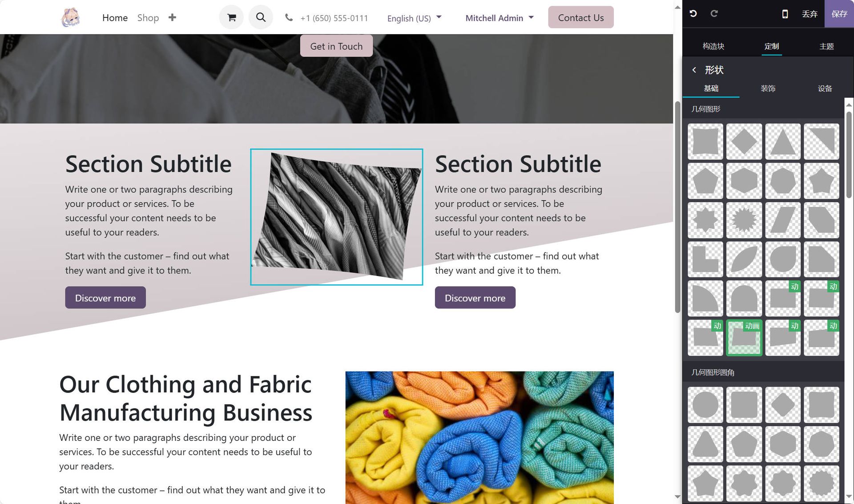This screenshot has width=854, height=504.
Task: Select the rounded diamond shape
Action: [x=783, y=405]
